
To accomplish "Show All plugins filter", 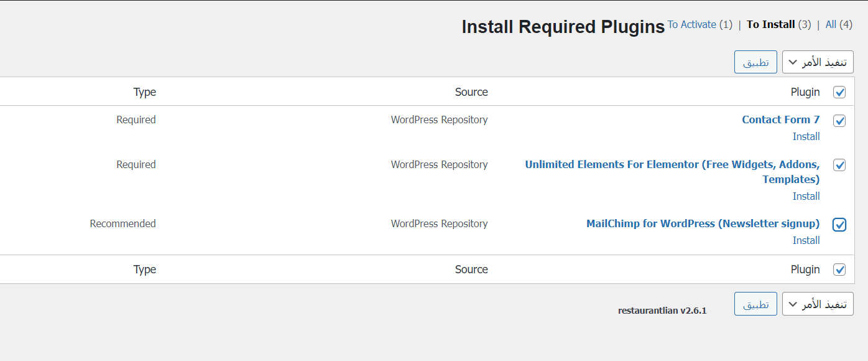I will click(x=831, y=24).
